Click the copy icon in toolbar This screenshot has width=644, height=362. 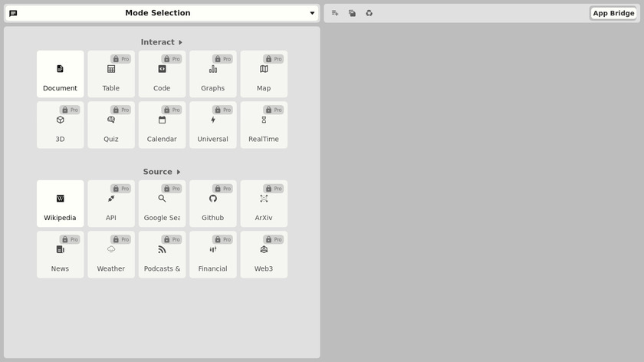[352, 13]
